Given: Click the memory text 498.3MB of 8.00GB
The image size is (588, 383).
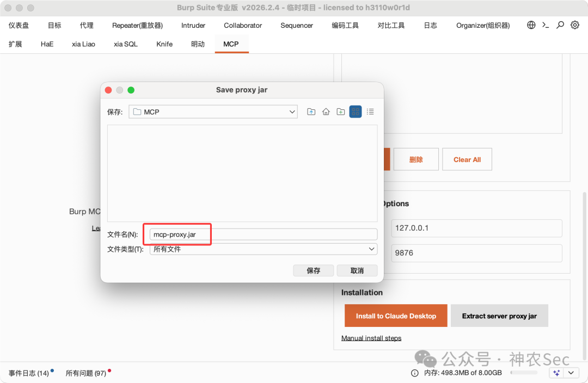Looking at the screenshot, I should point(463,373).
